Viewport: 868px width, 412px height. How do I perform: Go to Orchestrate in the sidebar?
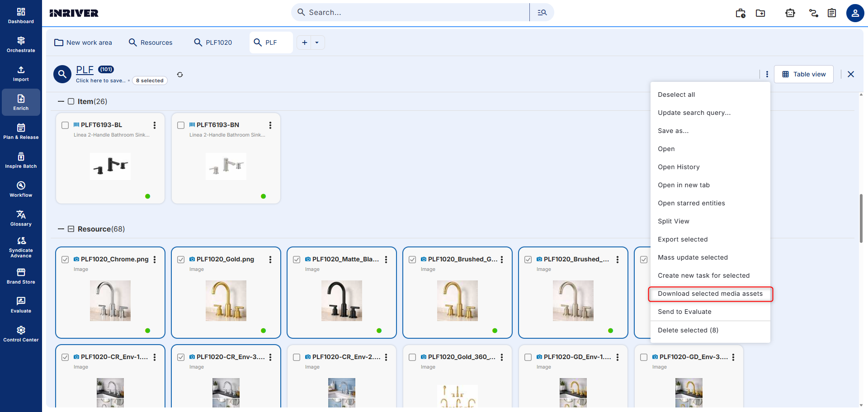(x=21, y=44)
